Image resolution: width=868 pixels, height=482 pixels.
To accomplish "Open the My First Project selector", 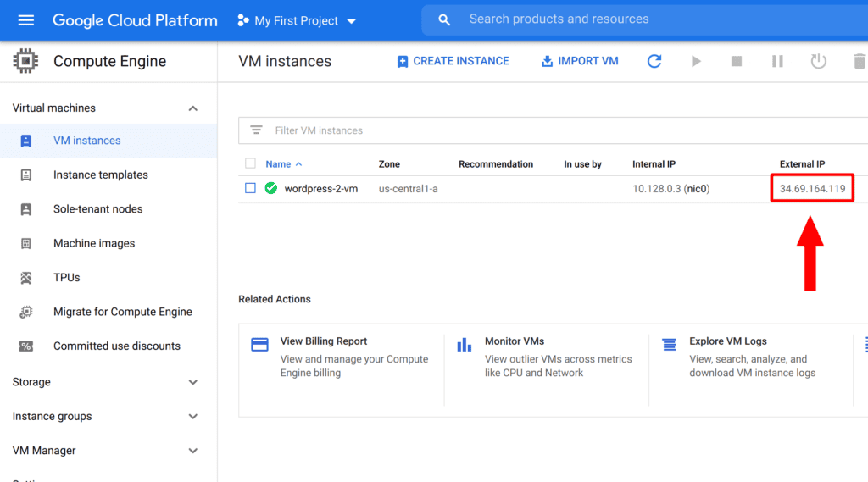I will (298, 21).
